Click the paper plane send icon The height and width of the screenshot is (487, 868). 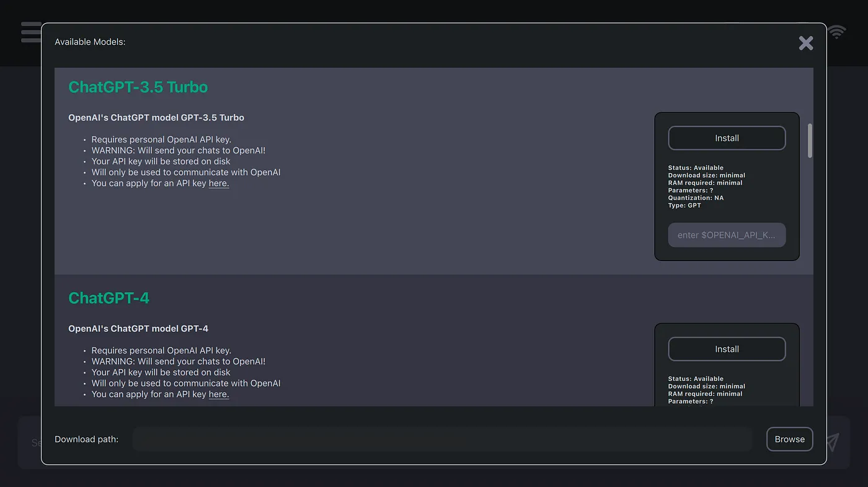pyautogui.click(x=833, y=441)
